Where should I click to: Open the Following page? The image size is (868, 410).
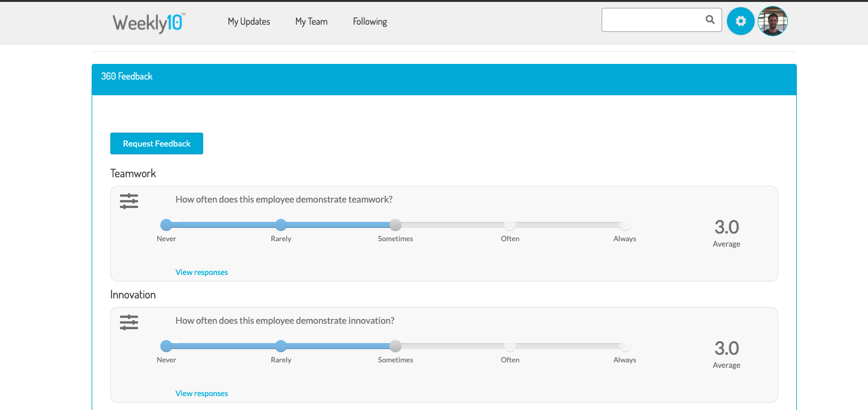tap(370, 22)
